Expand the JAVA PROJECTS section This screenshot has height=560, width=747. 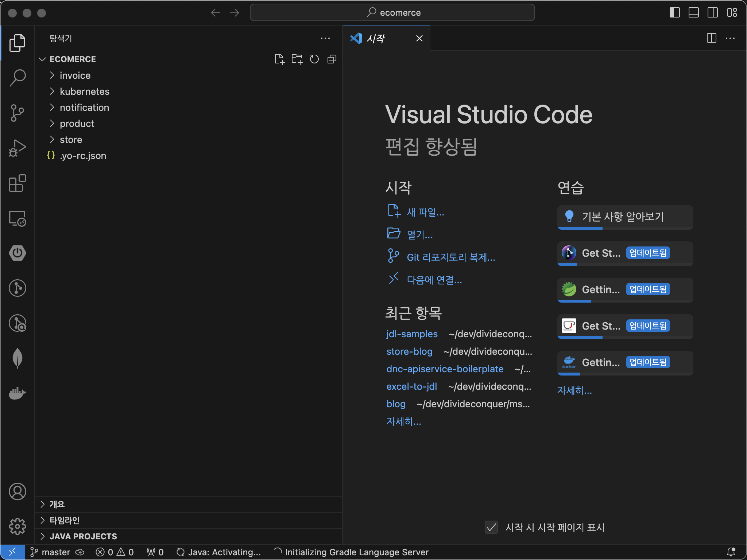click(x=83, y=536)
